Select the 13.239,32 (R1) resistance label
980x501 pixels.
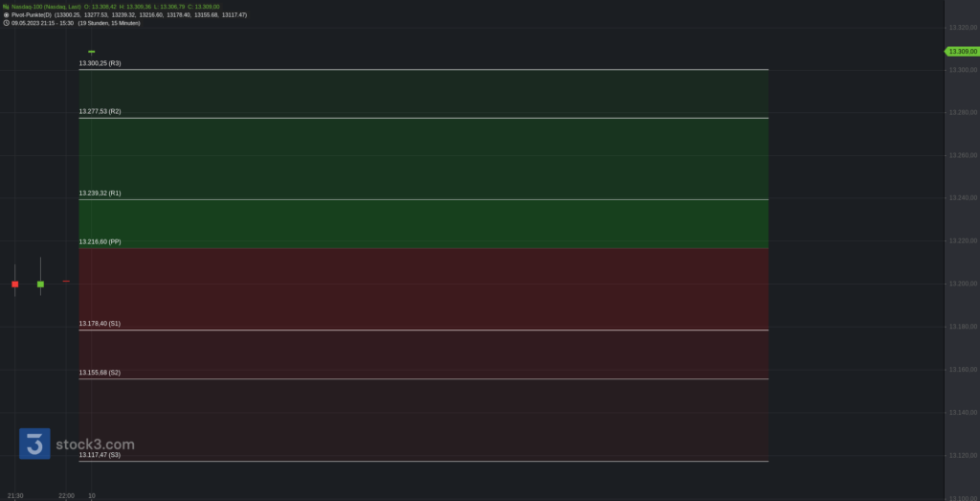coord(100,194)
